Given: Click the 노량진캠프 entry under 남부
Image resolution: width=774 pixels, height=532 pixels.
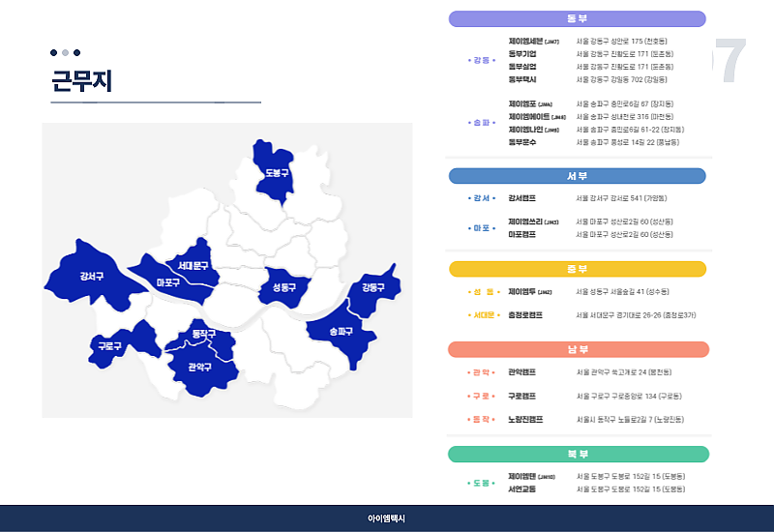Looking at the screenshot, I should click(x=525, y=419).
